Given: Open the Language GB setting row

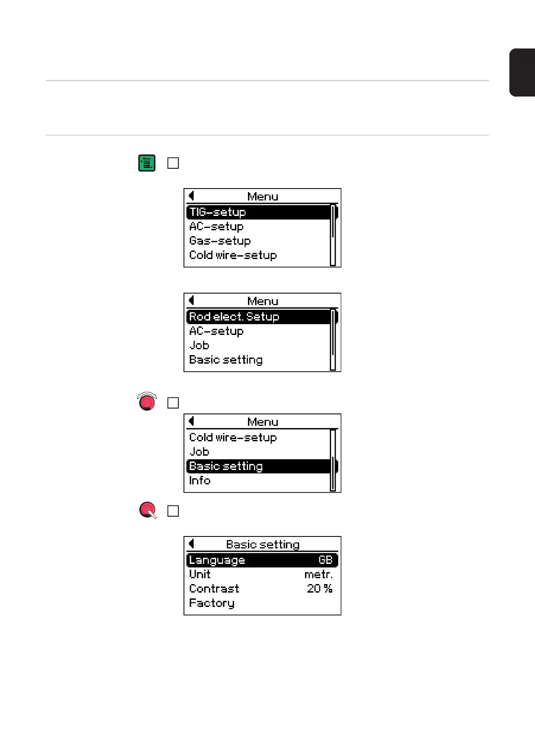Looking at the screenshot, I should [261, 560].
